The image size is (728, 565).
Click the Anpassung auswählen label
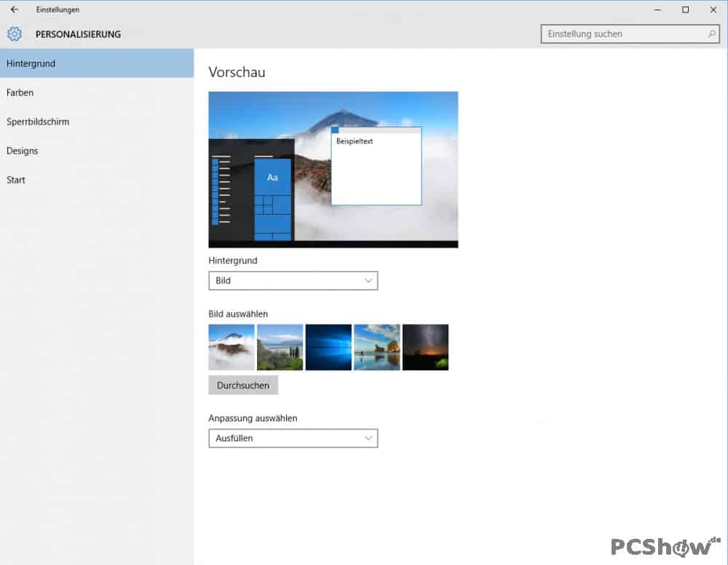point(253,418)
